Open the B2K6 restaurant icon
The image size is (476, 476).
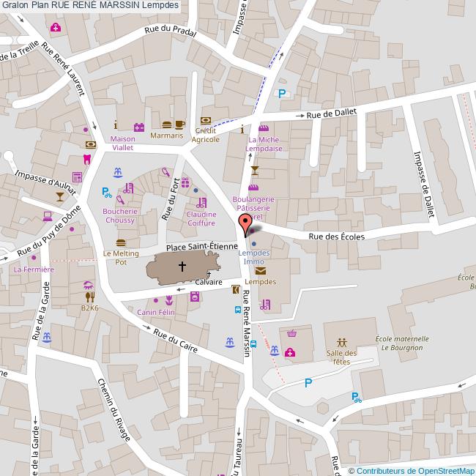[90, 297]
